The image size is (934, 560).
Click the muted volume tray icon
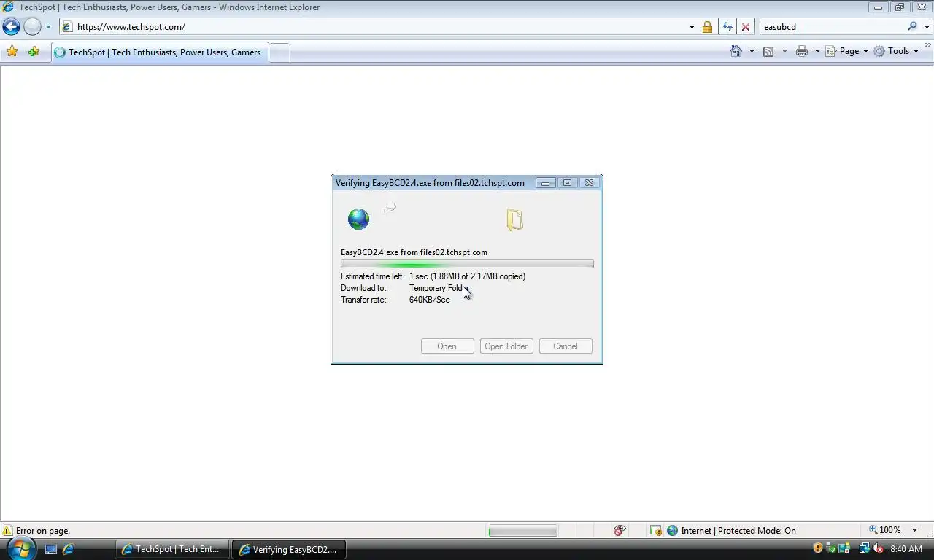878,548
